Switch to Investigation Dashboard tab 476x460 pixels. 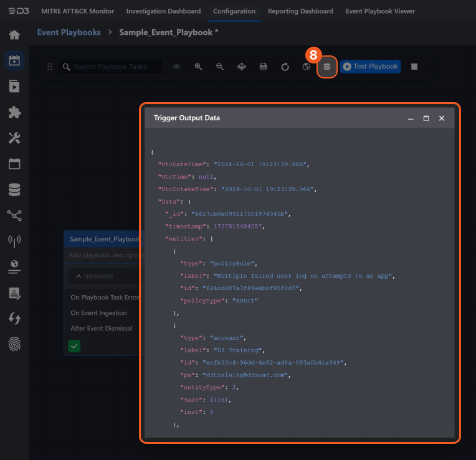coord(163,11)
